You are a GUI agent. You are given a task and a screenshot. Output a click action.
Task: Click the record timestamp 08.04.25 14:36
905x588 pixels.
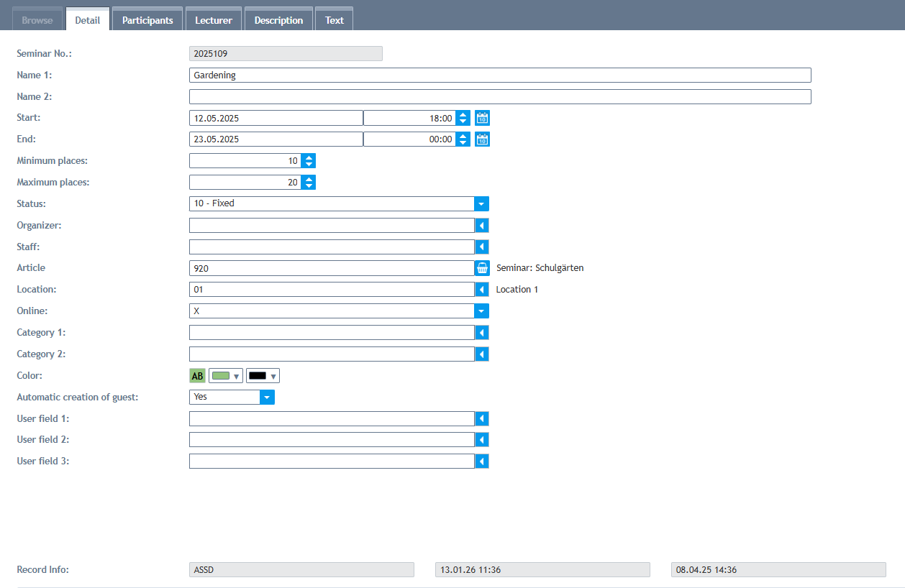point(778,570)
